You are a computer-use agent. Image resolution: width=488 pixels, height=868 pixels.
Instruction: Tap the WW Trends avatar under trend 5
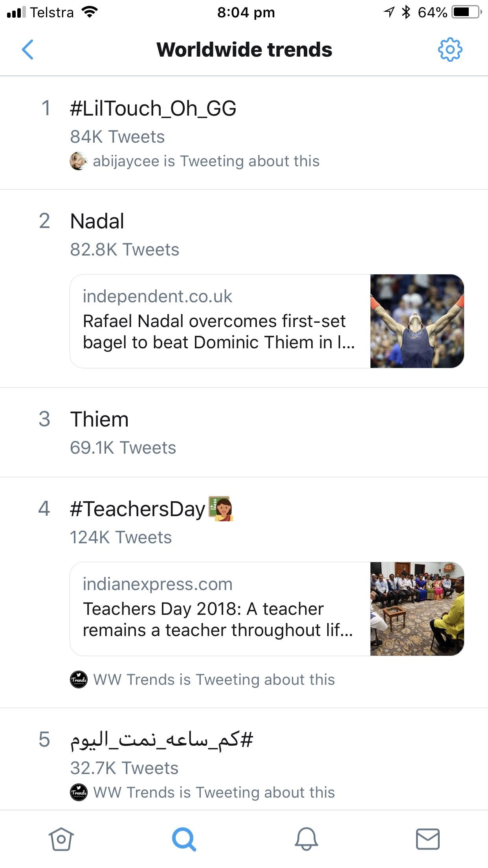click(x=79, y=792)
